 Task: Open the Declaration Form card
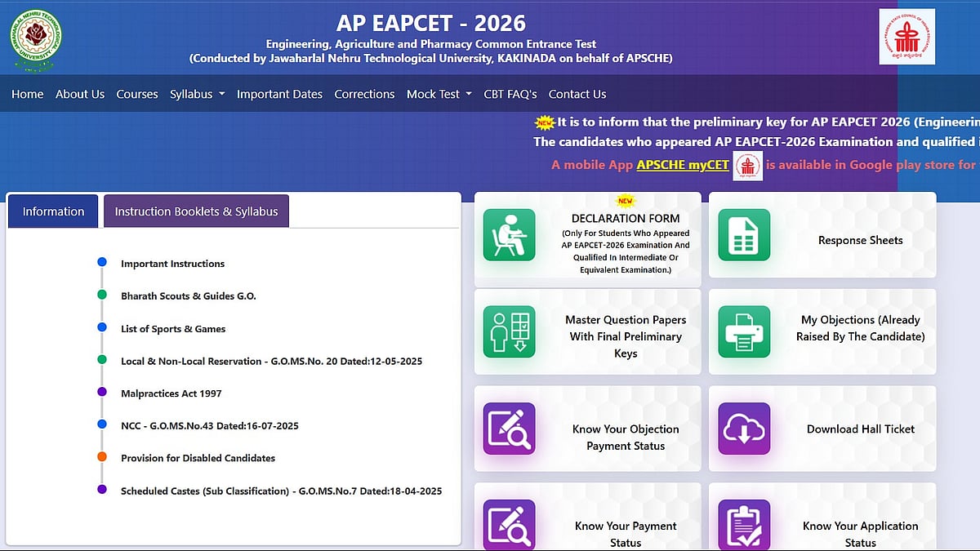click(587, 239)
